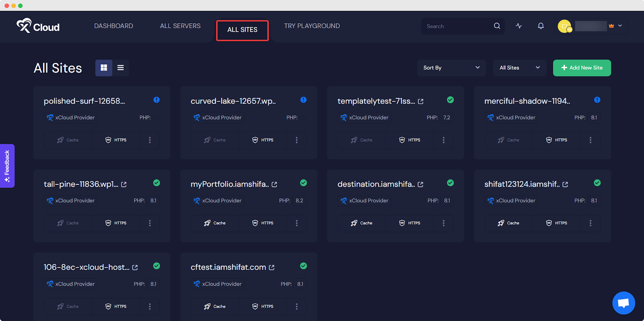Screen dimensions: 644x321
Task: Open the activity pulse icon
Action: click(x=519, y=26)
